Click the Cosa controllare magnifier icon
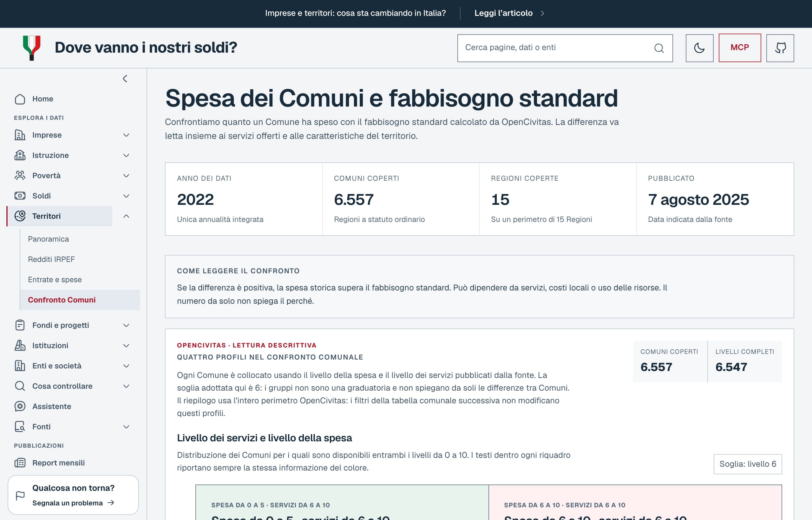This screenshot has width=812, height=520. pos(20,386)
